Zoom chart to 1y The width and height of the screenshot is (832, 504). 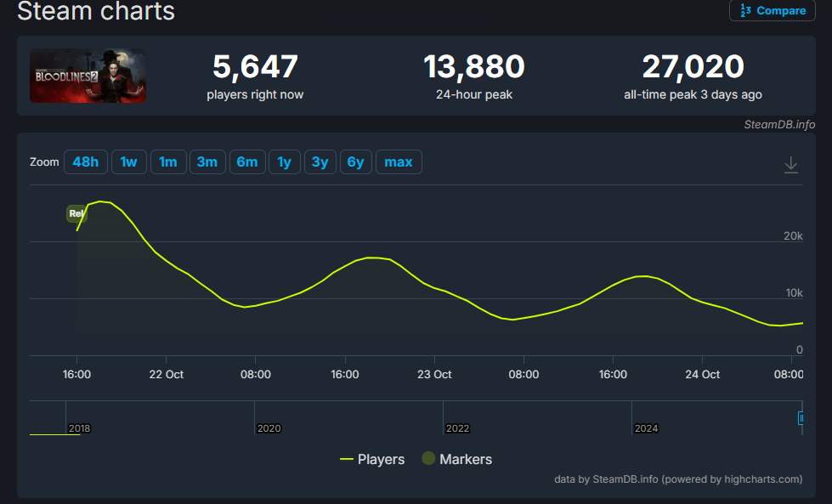click(285, 161)
